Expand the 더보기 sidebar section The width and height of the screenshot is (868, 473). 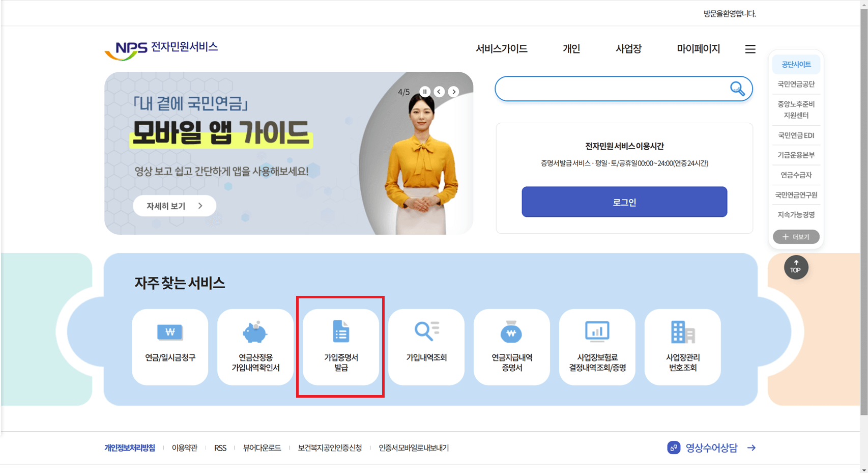[x=796, y=237]
